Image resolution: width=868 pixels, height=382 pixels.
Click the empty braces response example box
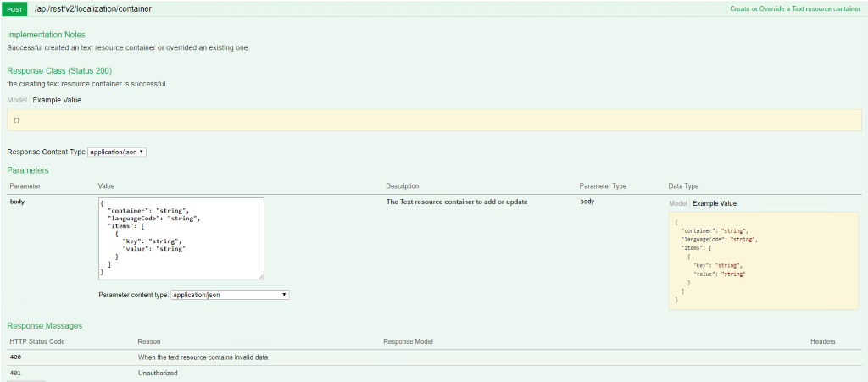[433, 120]
